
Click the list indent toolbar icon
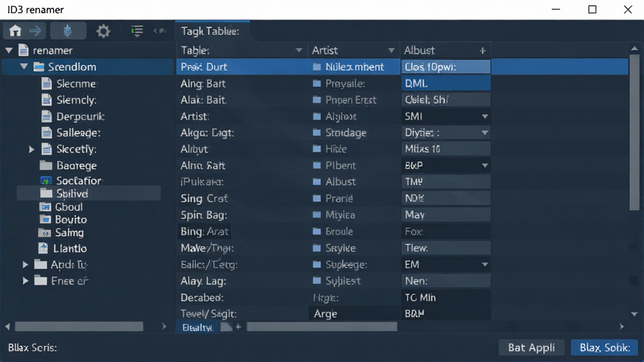136,31
